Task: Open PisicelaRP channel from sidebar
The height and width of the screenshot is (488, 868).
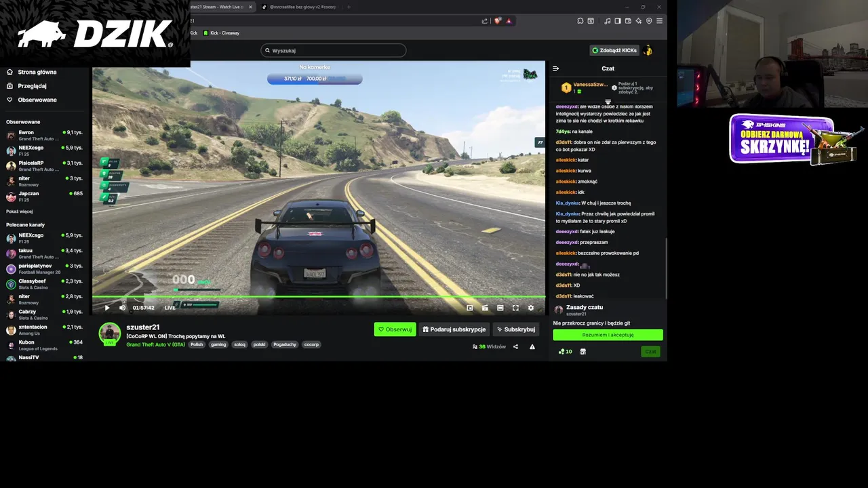Action: pos(44,165)
